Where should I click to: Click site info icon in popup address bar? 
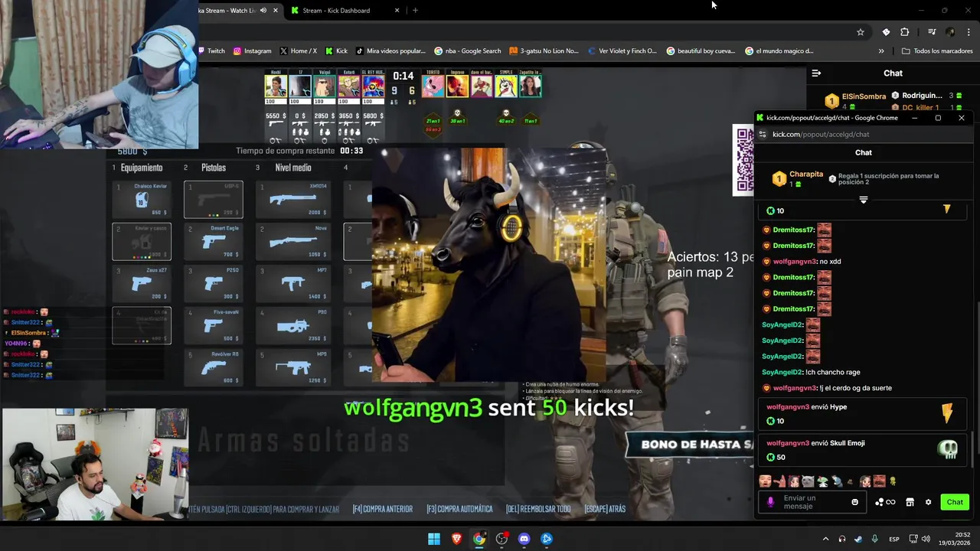click(763, 135)
